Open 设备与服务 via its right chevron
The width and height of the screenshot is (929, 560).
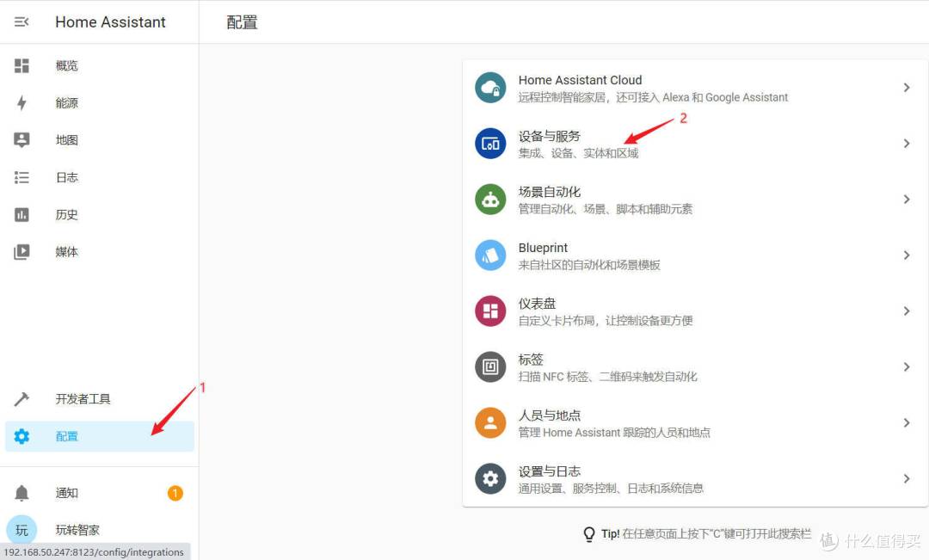point(907,144)
